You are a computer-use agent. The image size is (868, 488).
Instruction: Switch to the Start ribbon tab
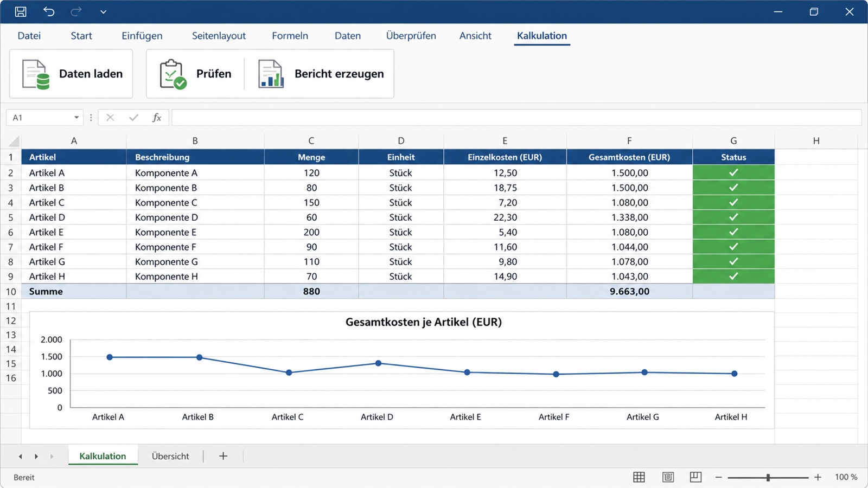pos(81,36)
